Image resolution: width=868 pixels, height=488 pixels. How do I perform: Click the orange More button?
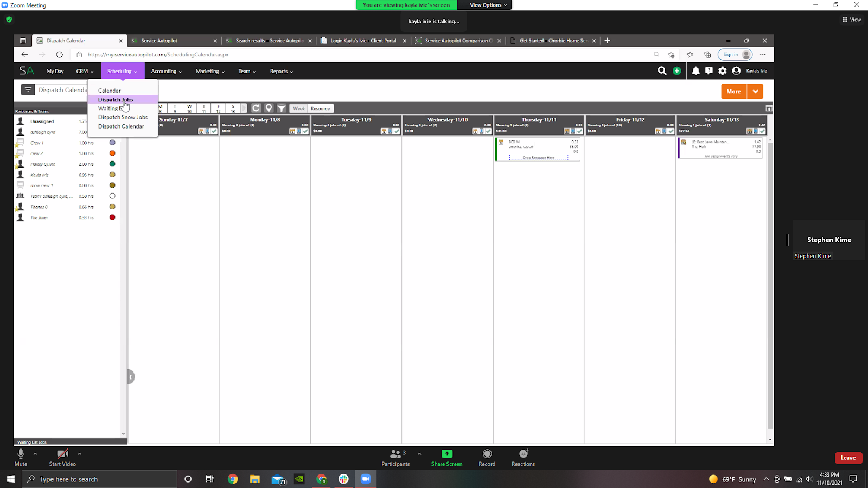[x=734, y=92]
